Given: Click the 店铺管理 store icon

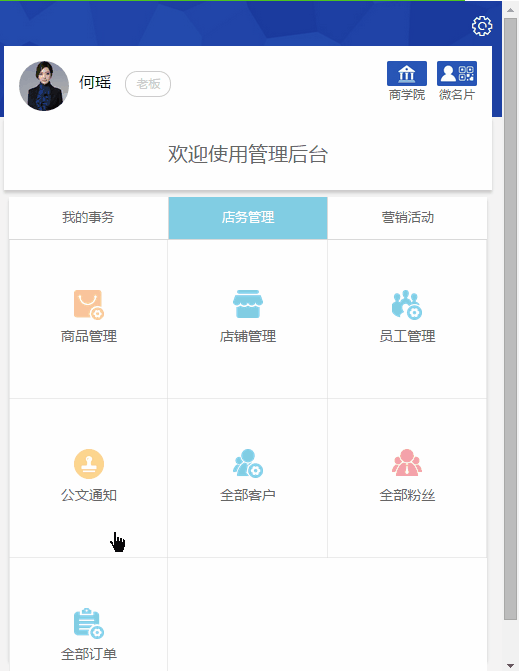Looking at the screenshot, I should [248, 304].
